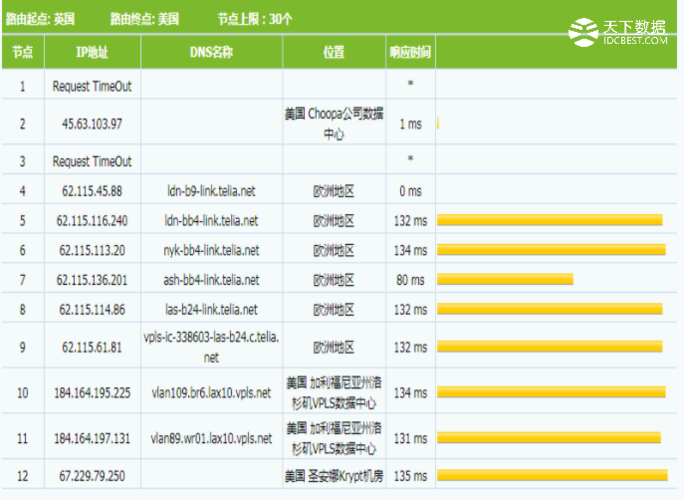This screenshot has height=500, width=684.
Task: Select IP address 184.164.197.131
Action: [x=92, y=438]
